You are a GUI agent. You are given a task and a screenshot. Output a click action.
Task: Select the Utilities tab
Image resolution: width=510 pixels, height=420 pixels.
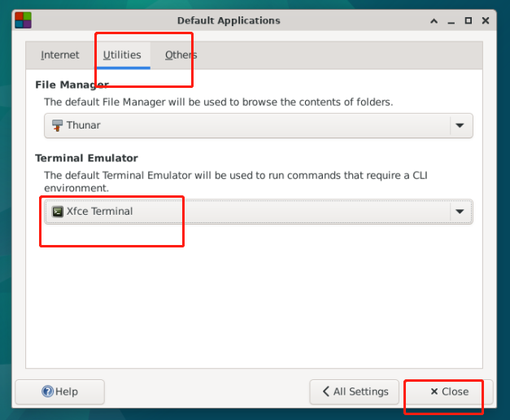pyautogui.click(x=122, y=55)
